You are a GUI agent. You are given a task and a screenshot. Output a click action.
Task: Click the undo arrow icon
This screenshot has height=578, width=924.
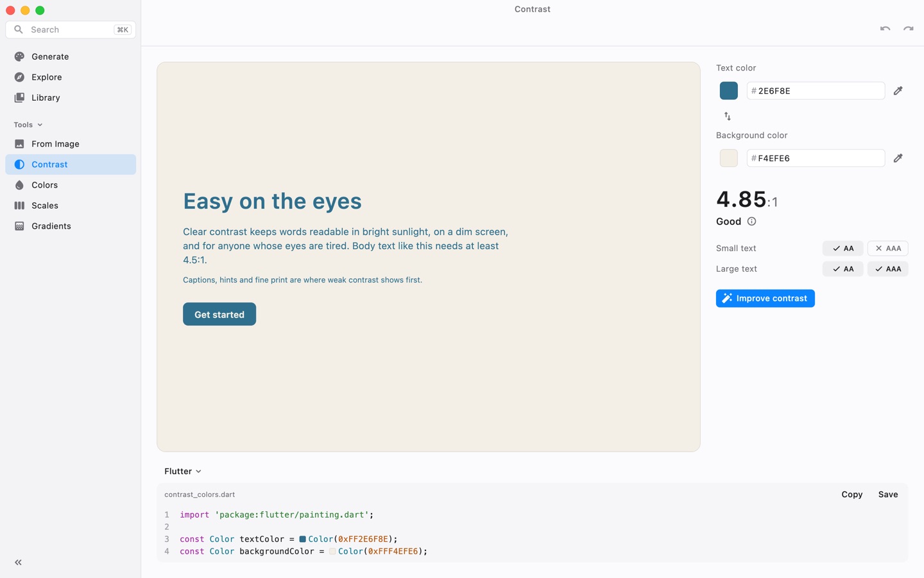pyautogui.click(x=886, y=29)
